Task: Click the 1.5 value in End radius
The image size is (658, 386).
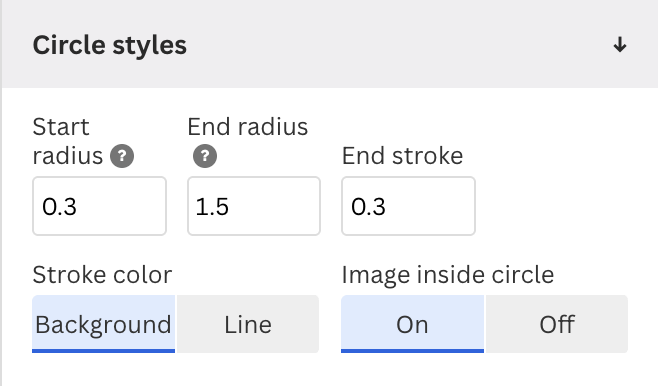Action: pyautogui.click(x=212, y=206)
